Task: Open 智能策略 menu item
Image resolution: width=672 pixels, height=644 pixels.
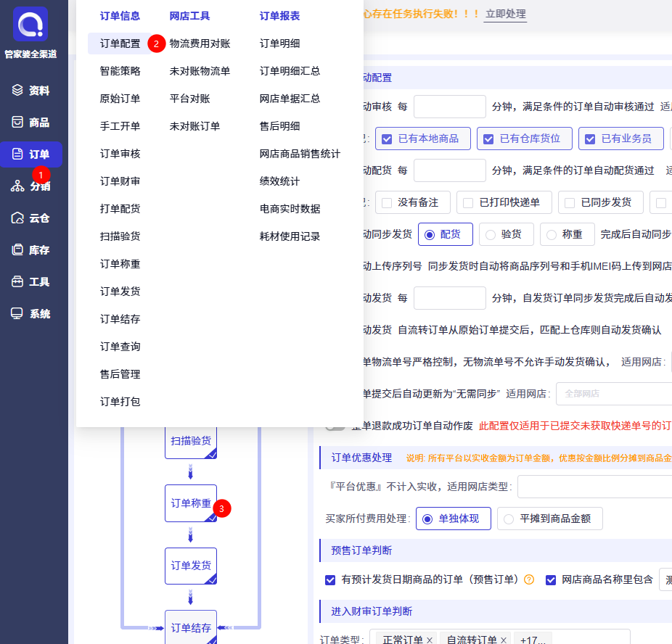Action: pyautogui.click(x=120, y=71)
